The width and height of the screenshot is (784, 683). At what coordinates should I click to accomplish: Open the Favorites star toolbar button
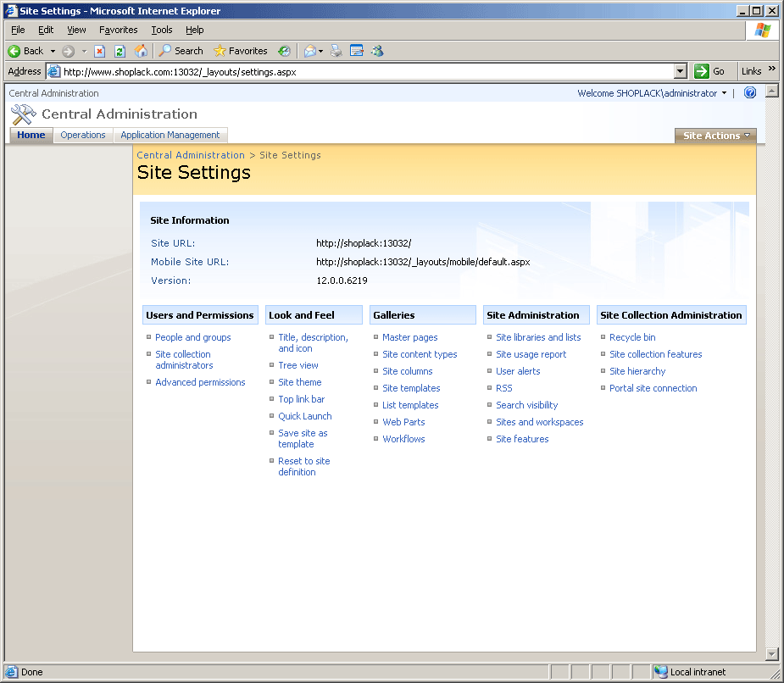[240, 51]
